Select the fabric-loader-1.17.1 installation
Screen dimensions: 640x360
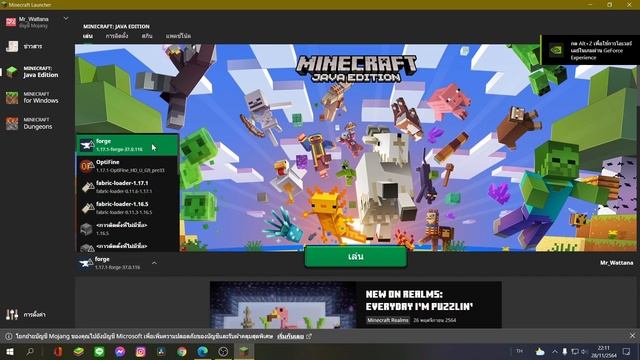tap(127, 187)
